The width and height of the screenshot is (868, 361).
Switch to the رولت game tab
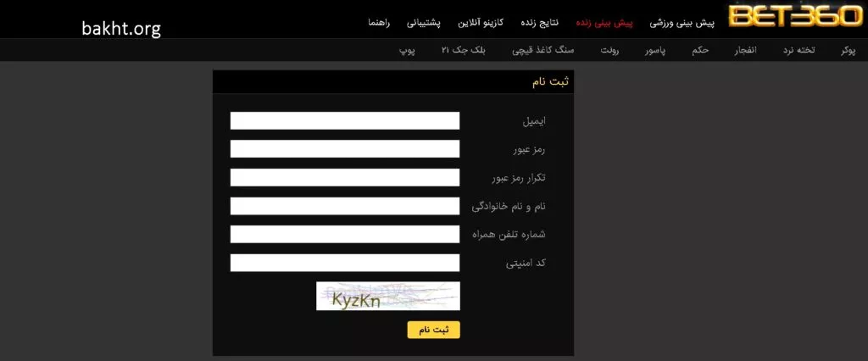pos(610,51)
